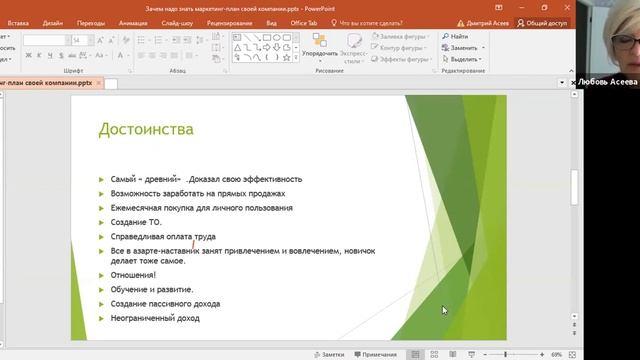Open the columns dropdown

[x=191, y=55]
